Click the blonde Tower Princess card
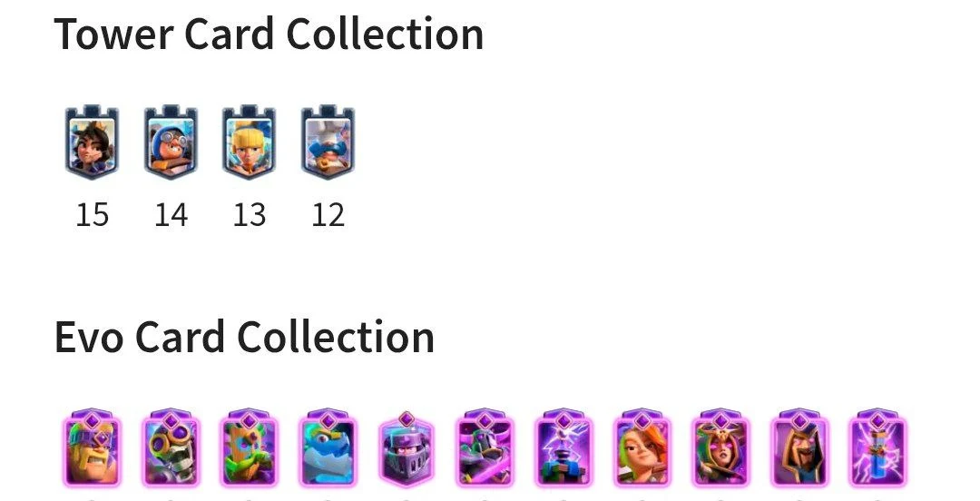 coord(249,142)
